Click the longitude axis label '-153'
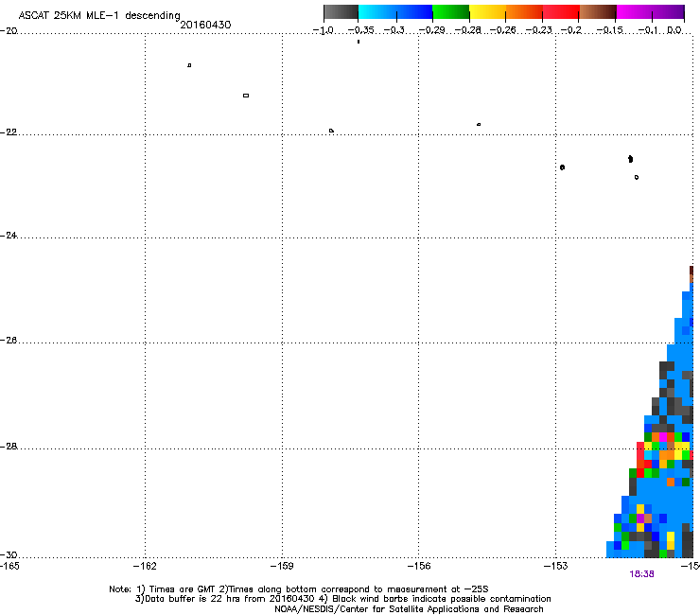Image resolution: width=700 pixels, height=615 pixels. 556,567
